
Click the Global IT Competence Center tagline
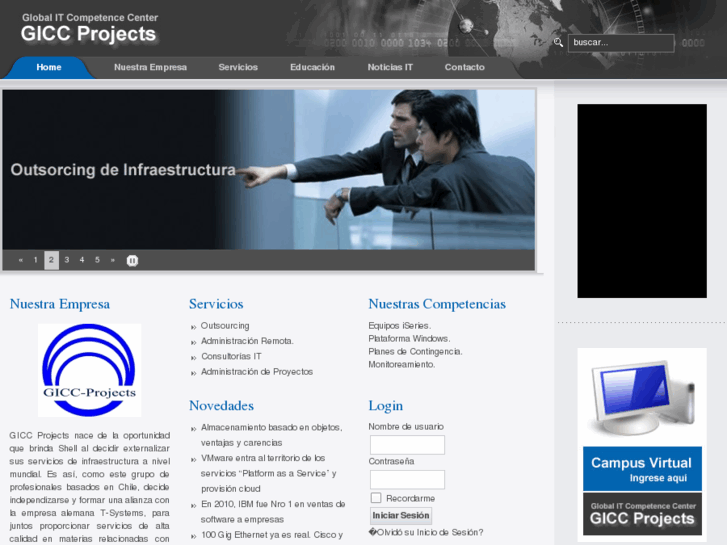pyautogui.click(x=90, y=18)
